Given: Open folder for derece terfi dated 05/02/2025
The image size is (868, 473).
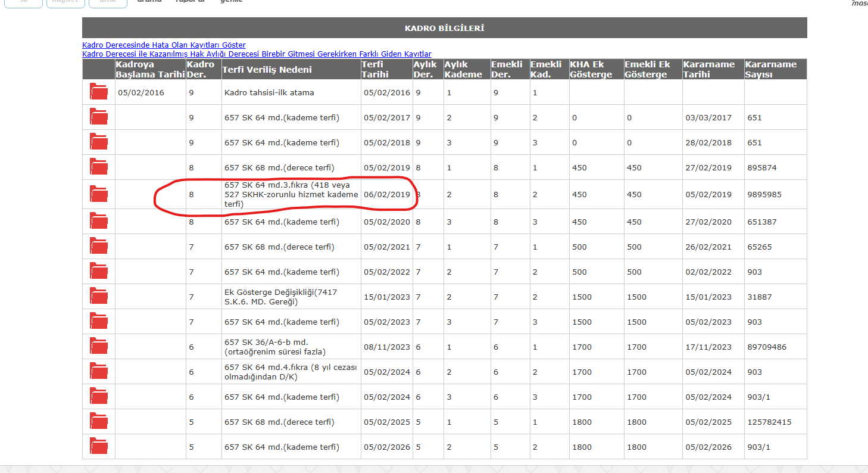Looking at the screenshot, I should tap(99, 422).
